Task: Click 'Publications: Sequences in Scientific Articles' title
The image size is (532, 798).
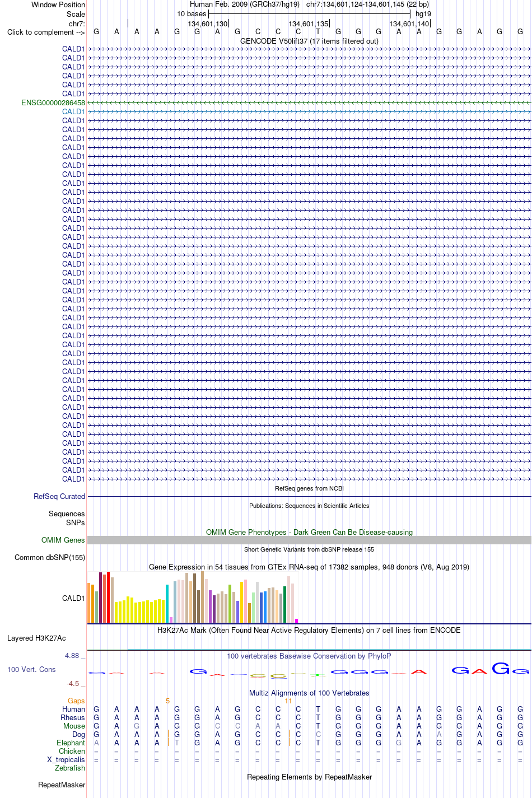Action: point(309,506)
